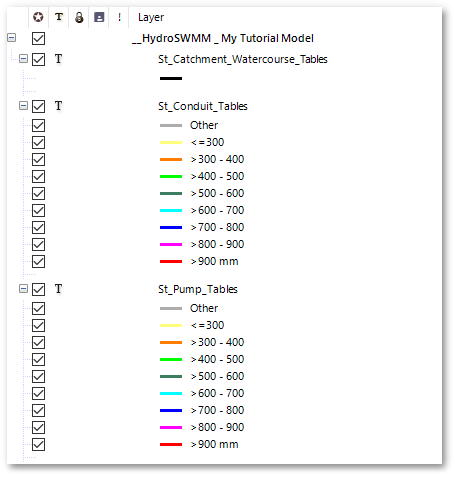Uncheck >400 - 500 checkbox under St_Pump_Tables
Screen dimensions: 455x477
(x=38, y=360)
